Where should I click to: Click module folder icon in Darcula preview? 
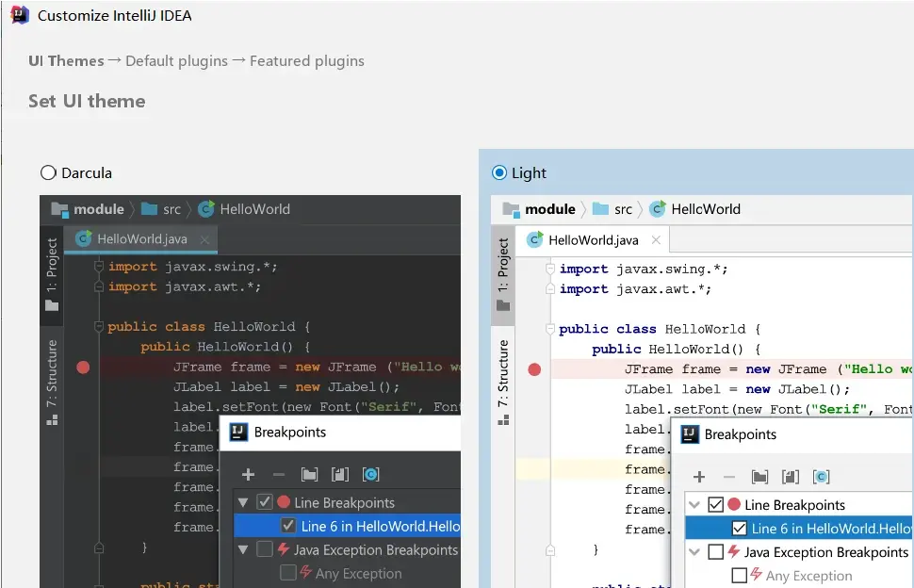pos(59,209)
